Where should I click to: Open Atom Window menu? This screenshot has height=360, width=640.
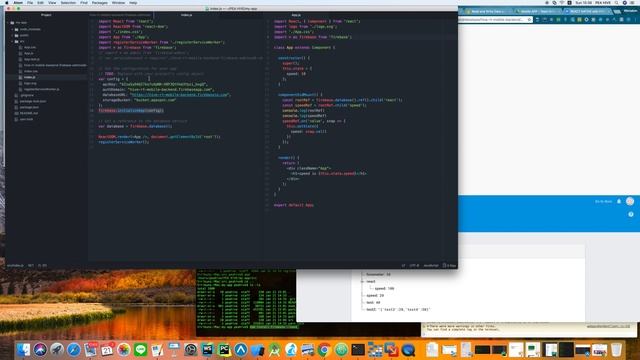coord(118,3)
